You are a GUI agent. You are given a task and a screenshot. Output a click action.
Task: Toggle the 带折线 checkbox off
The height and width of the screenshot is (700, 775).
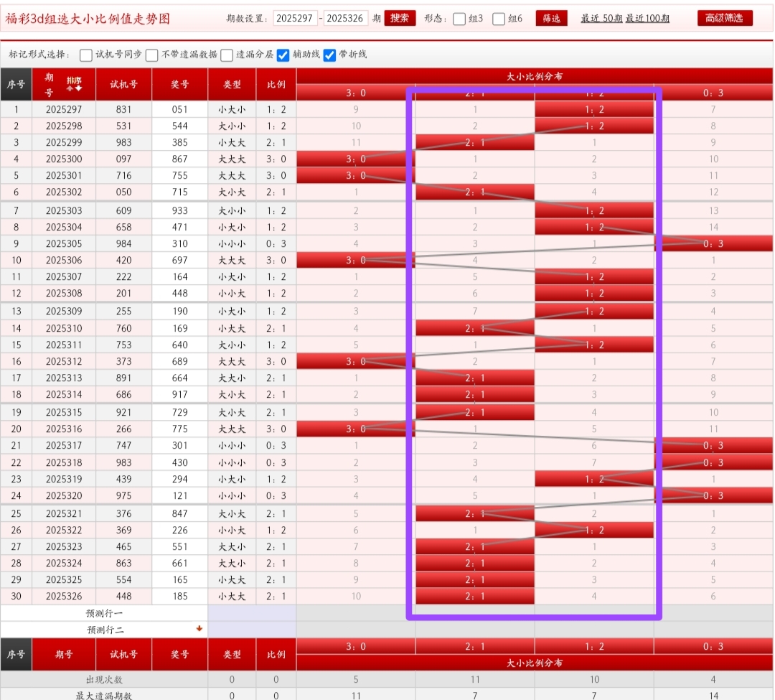pos(329,55)
